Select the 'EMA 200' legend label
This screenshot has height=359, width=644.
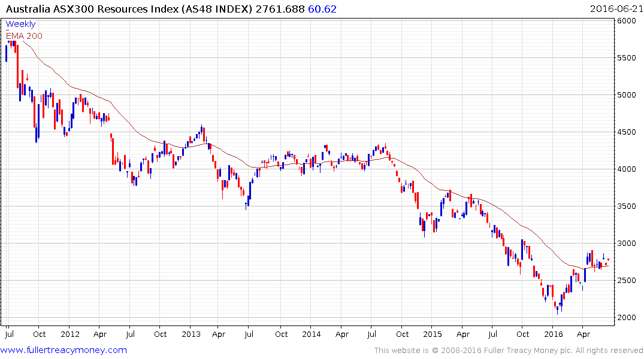24,36
